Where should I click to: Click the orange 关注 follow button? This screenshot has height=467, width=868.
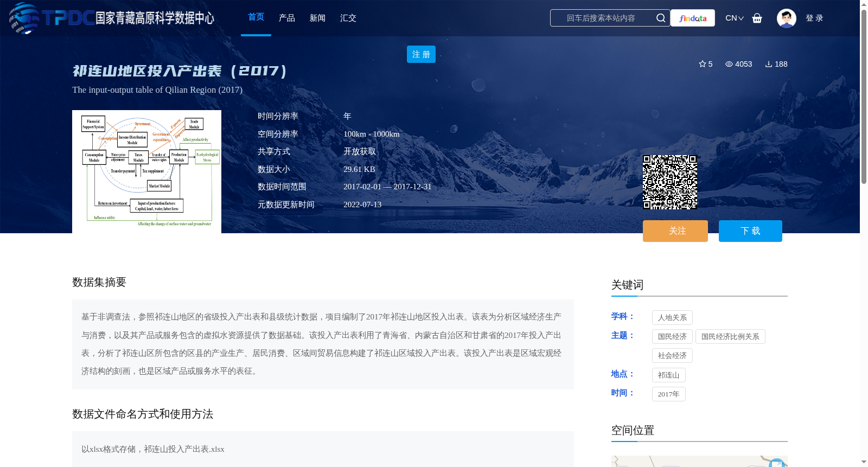click(675, 231)
